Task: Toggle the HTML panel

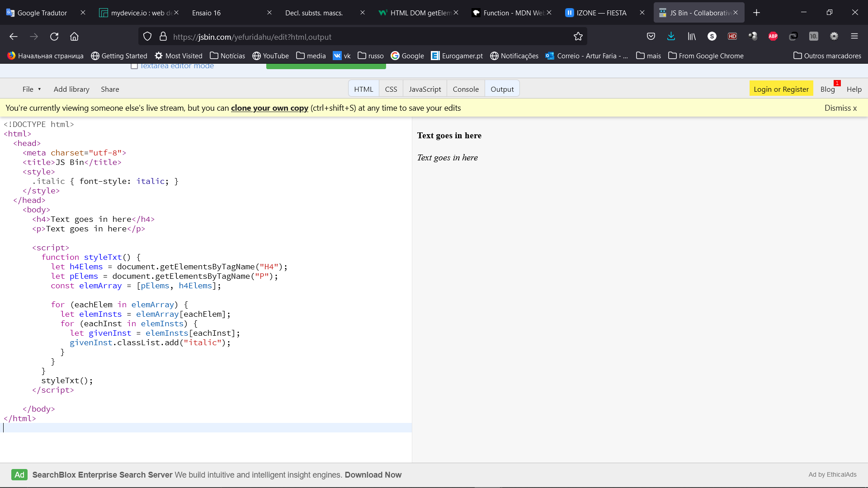Action: 363,89
